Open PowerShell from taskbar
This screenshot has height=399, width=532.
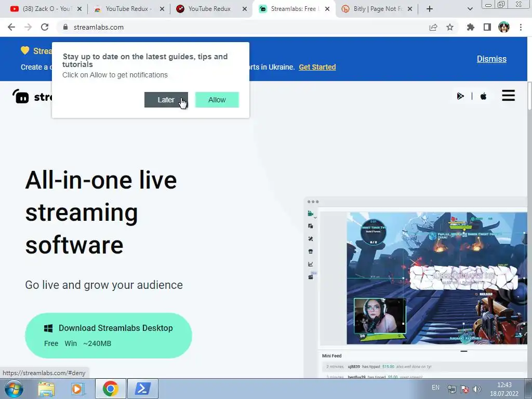click(142, 389)
